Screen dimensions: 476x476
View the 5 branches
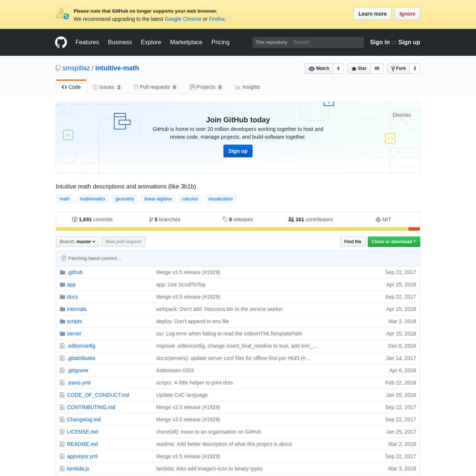pyautogui.click(x=165, y=219)
